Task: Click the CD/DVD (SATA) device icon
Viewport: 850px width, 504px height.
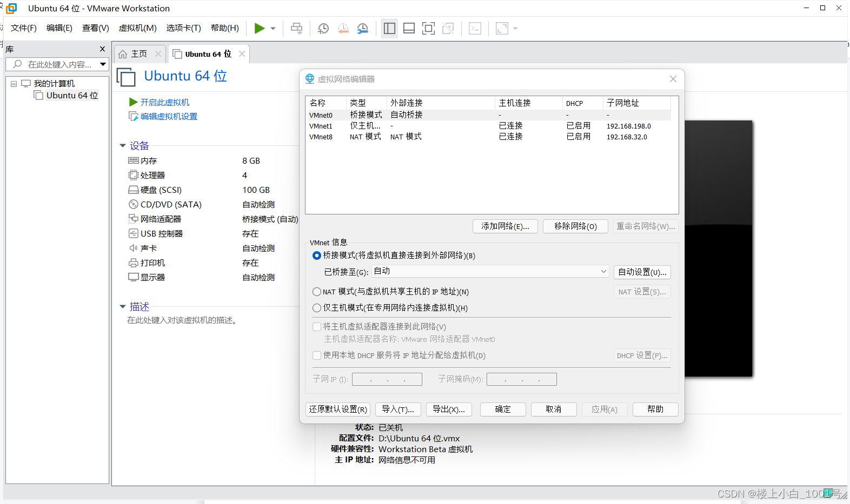Action: [134, 204]
